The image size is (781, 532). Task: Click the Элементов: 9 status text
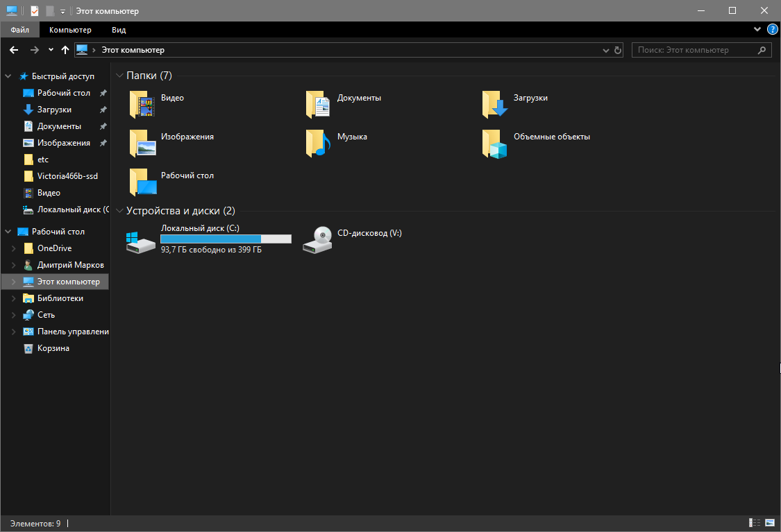(35, 524)
